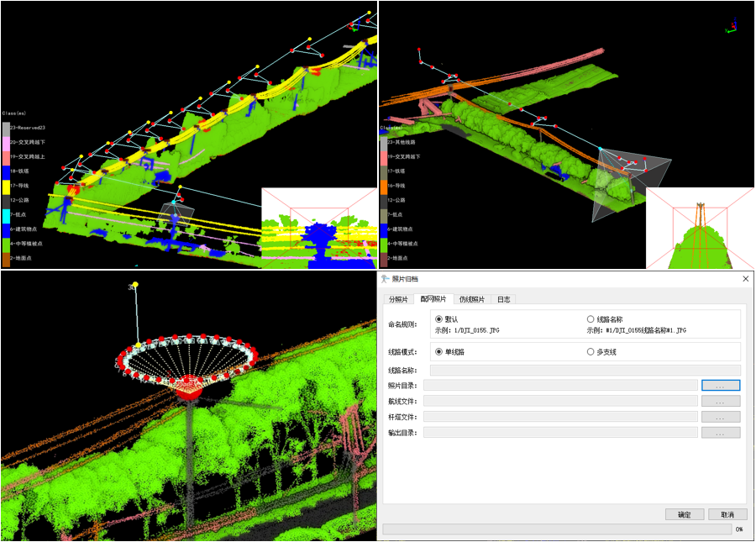This screenshot has width=756, height=542.
Task: Click the 线路模式 label
Action: click(402, 352)
